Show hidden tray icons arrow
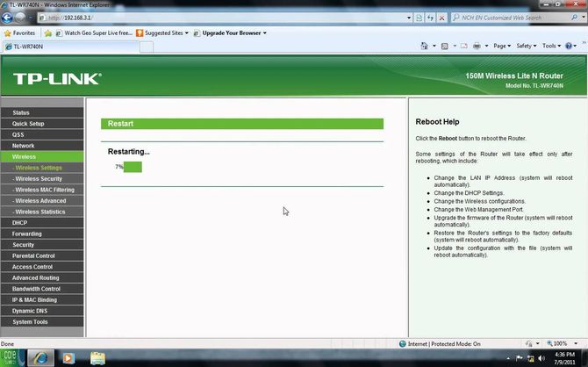588x367 pixels. click(508, 359)
